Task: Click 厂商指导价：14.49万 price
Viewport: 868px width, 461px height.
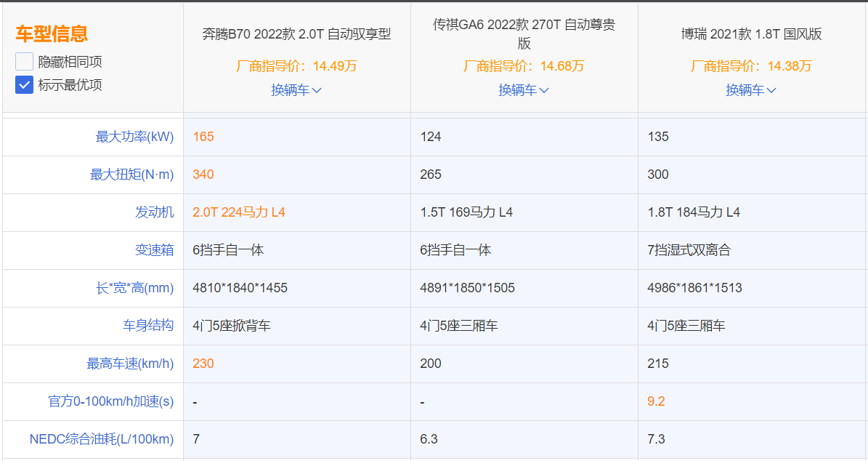Action: 296,66
